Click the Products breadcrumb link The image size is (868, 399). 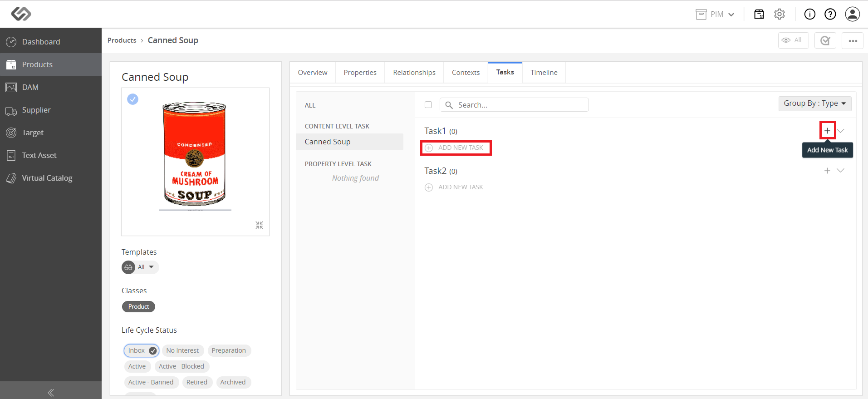122,40
